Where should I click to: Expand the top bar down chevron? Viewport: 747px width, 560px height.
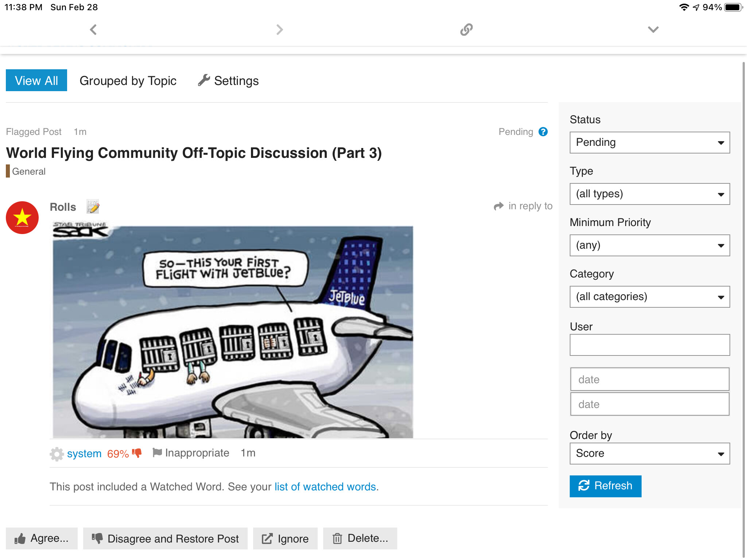(x=653, y=30)
